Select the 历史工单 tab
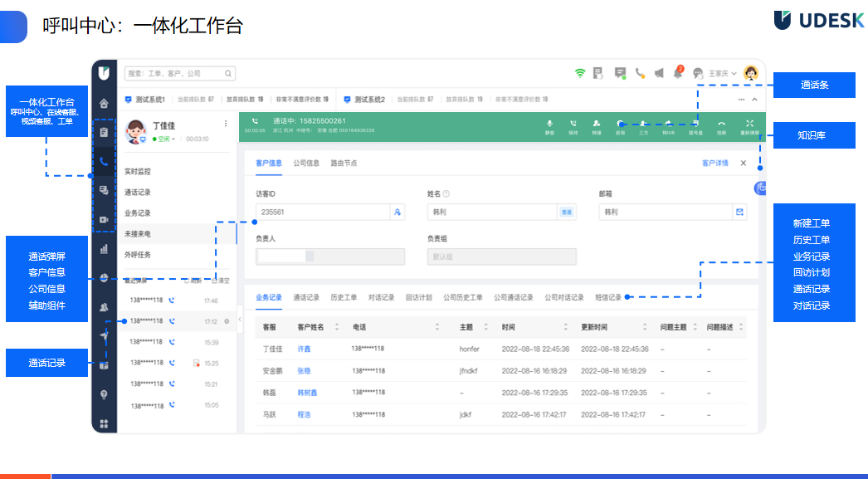Image resolution: width=868 pixels, height=479 pixels. (344, 297)
